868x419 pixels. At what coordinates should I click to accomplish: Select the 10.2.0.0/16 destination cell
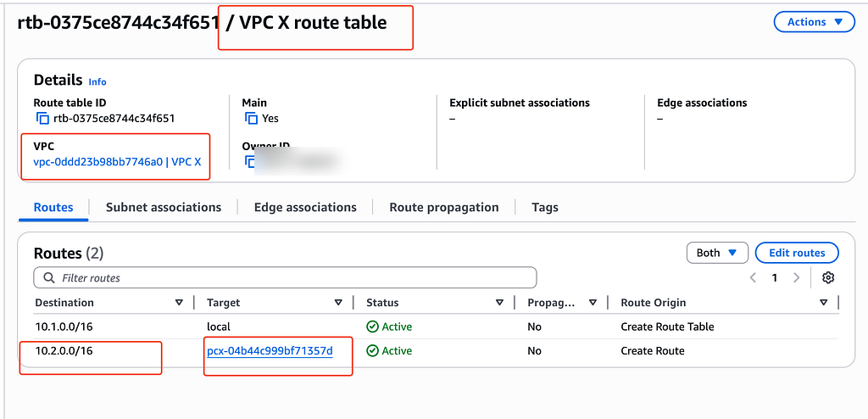coord(64,351)
